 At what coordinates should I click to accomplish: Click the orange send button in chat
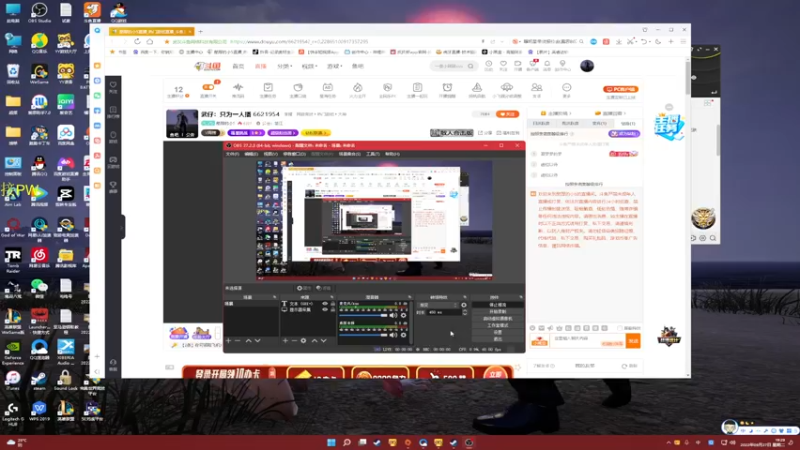point(633,341)
